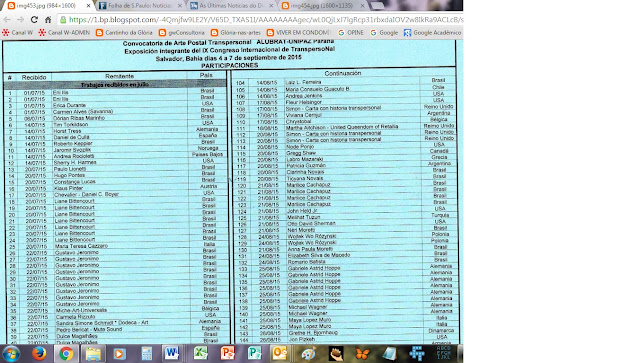Open the Cantinho da Glória bookmark

(x=124, y=33)
